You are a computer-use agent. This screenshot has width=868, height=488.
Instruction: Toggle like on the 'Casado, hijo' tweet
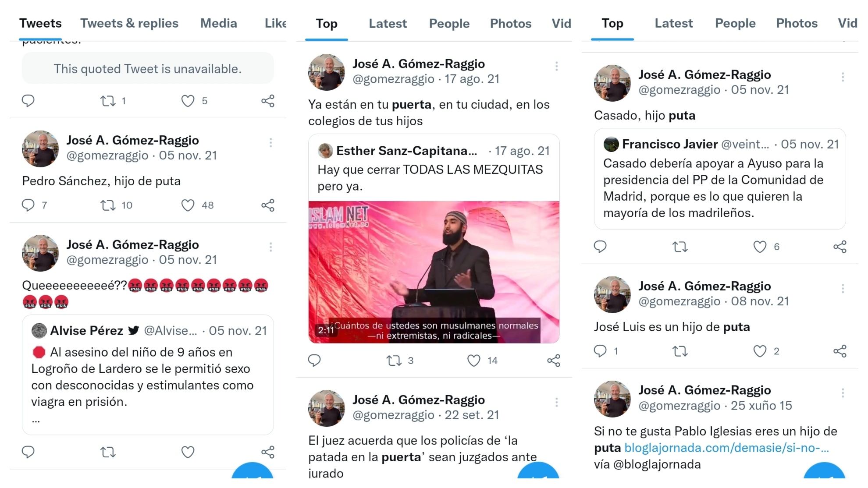[760, 247]
